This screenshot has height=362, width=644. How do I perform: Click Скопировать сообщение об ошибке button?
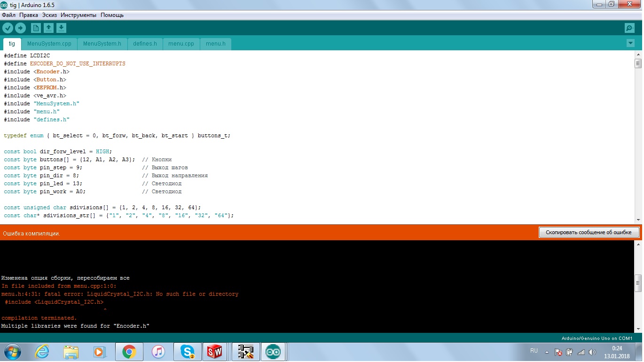[x=589, y=232]
